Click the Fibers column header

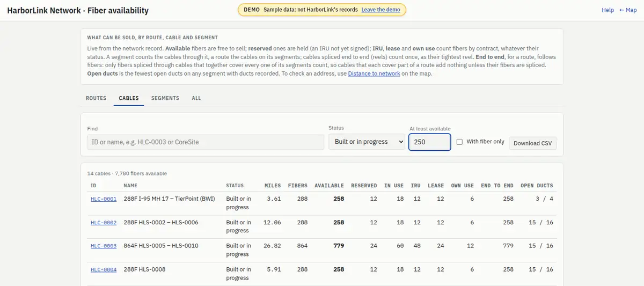297,186
